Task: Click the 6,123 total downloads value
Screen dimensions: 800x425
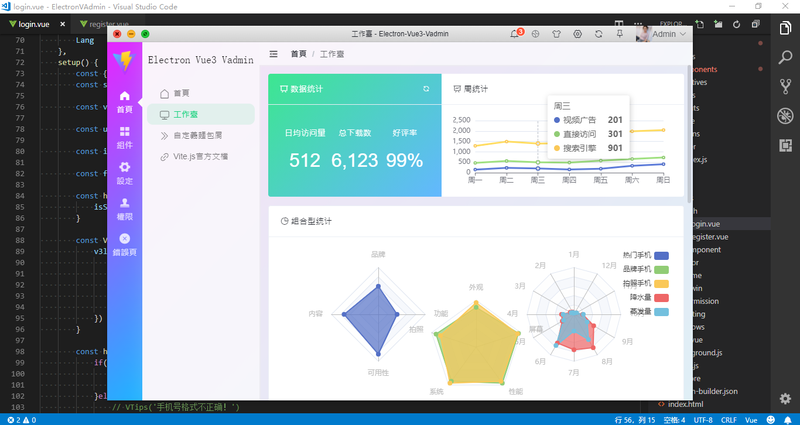Action: tap(355, 161)
